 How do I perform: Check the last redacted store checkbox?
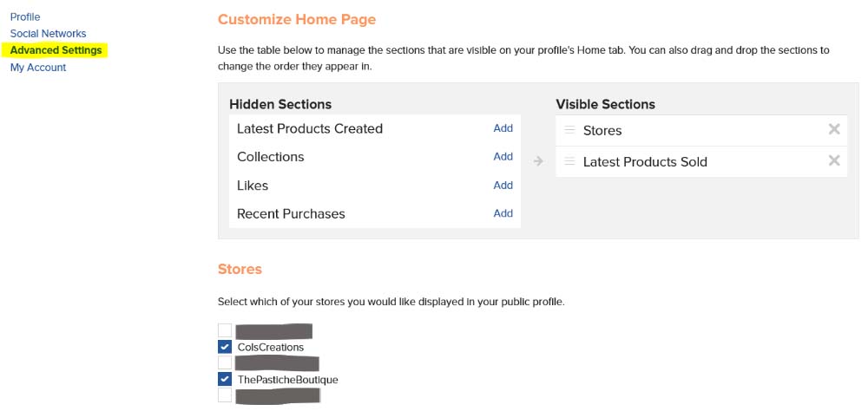[x=225, y=395]
